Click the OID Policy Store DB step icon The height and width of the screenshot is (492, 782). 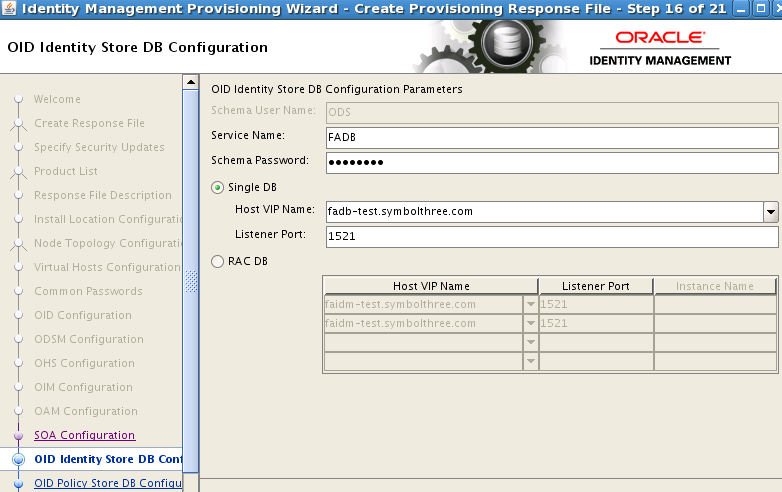point(18,484)
